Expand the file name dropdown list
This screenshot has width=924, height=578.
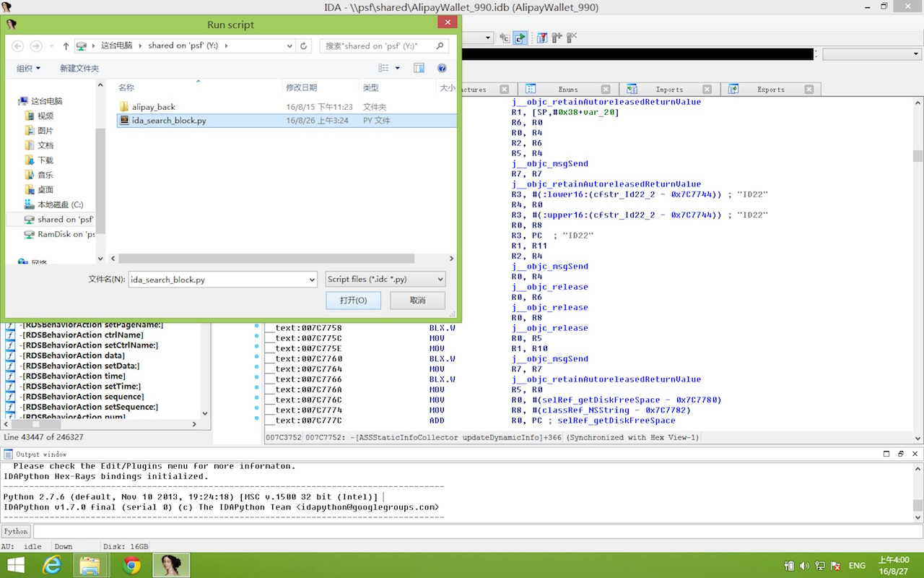(x=312, y=280)
